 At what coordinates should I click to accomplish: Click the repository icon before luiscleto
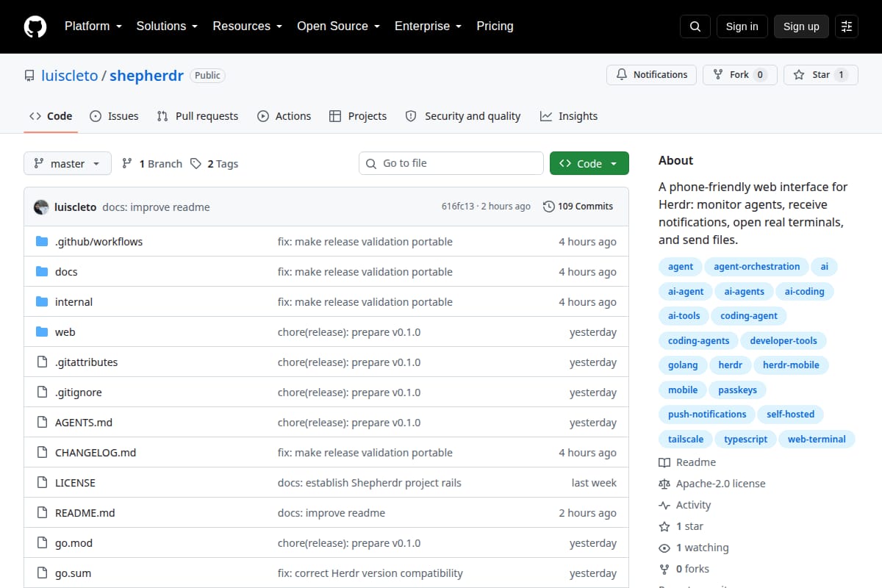(x=29, y=76)
